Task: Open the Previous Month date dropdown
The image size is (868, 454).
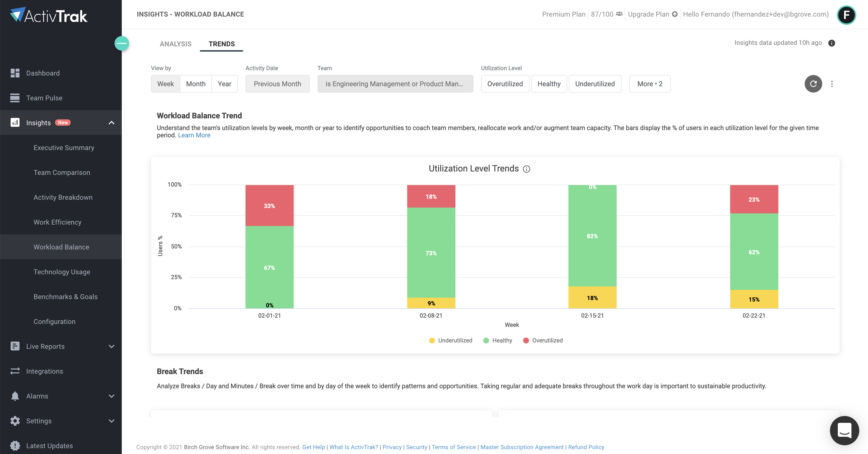Action: (277, 84)
